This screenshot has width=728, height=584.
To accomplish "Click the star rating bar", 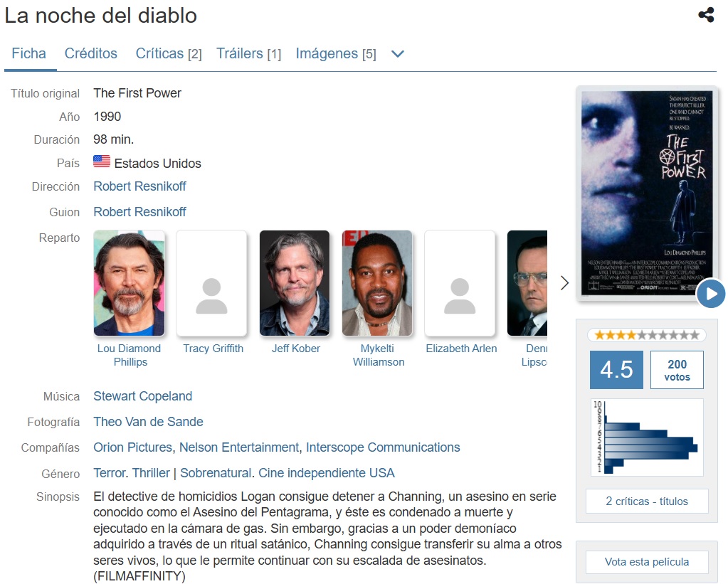I will click(646, 335).
